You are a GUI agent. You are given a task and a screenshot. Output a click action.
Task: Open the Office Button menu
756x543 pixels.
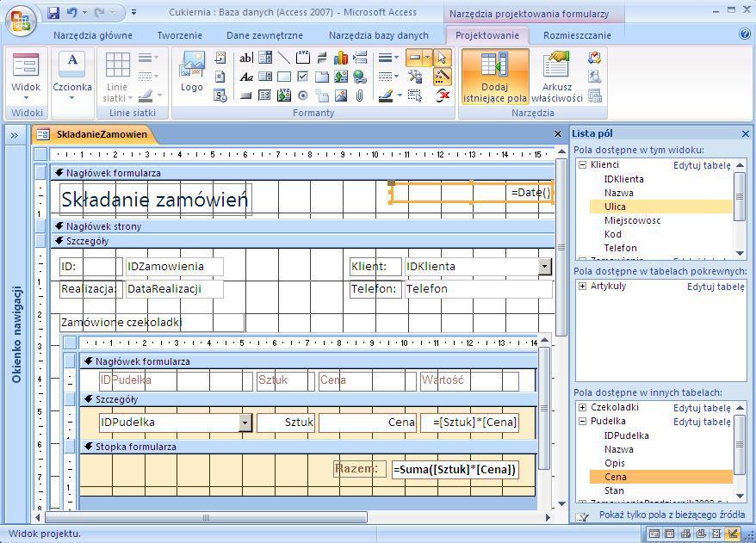(21, 20)
